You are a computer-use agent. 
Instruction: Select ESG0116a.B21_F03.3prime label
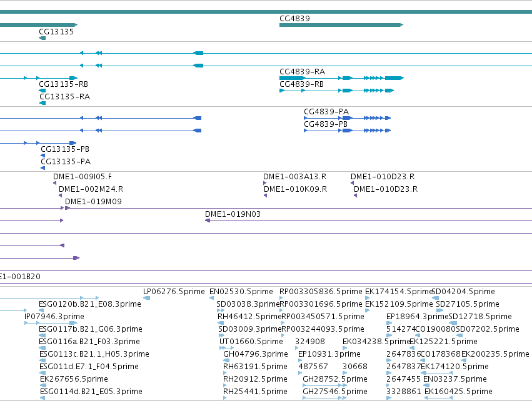pyautogui.click(x=89, y=342)
